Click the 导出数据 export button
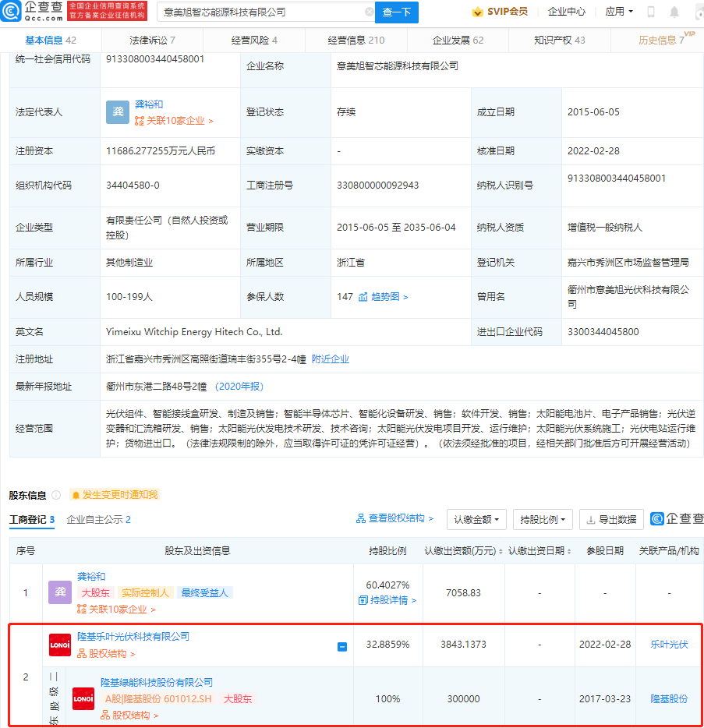Image resolution: width=704 pixels, height=728 pixels. pyautogui.click(x=611, y=519)
